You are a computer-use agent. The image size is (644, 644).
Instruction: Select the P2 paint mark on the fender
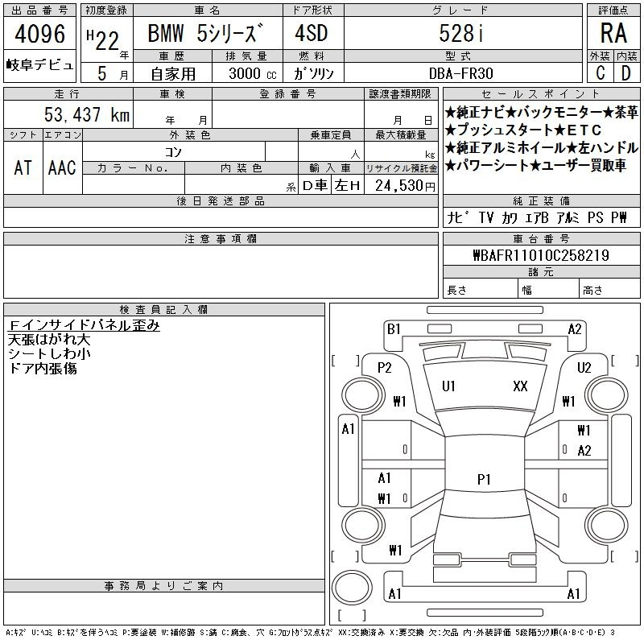coord(384,367)
